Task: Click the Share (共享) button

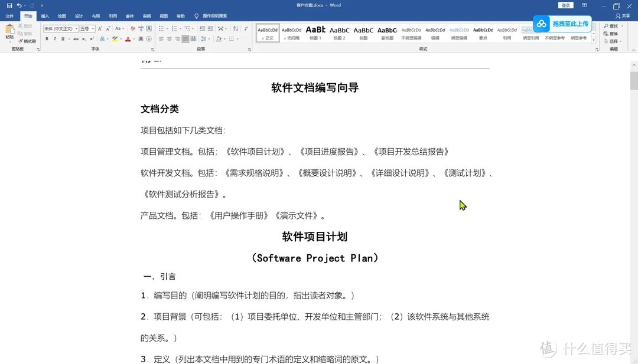Action: (623, 17)
